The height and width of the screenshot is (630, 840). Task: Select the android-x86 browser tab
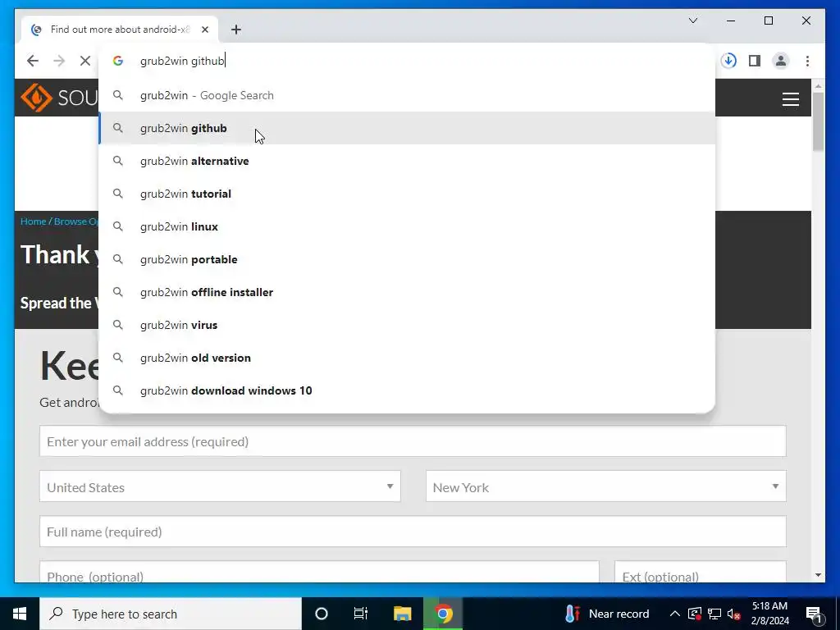tap(120, 30)
